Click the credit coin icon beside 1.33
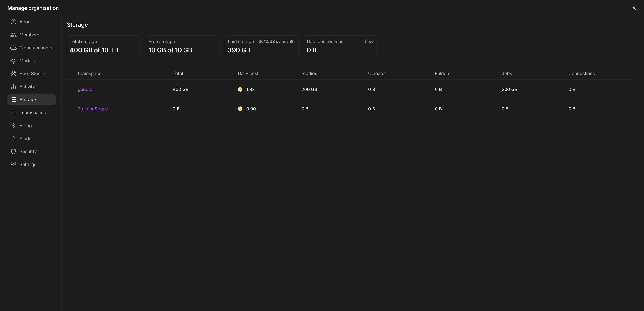Image resolution: width=644 pixels, height=311 pixels. (240, 89)
